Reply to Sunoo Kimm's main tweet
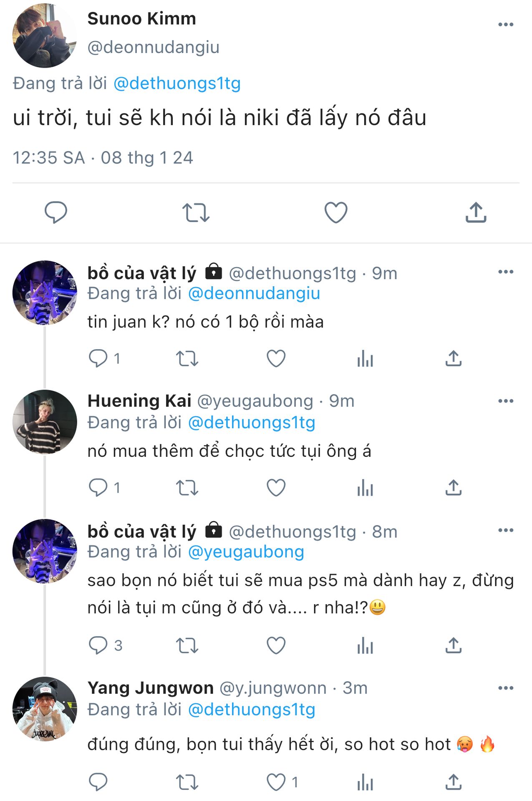Screen dimensions: 532x801 pyautogui.click(x=56, y=212)
